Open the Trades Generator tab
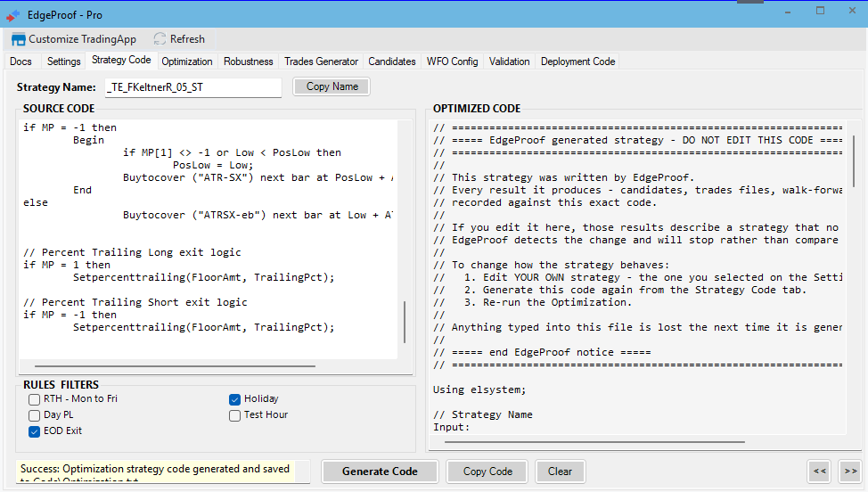 [321, 61]
